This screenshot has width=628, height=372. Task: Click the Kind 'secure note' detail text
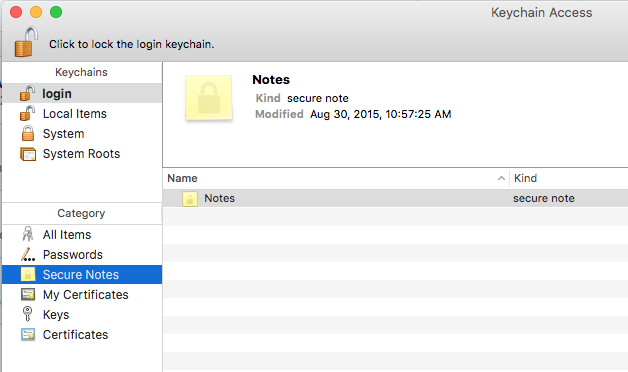[318, 99]
